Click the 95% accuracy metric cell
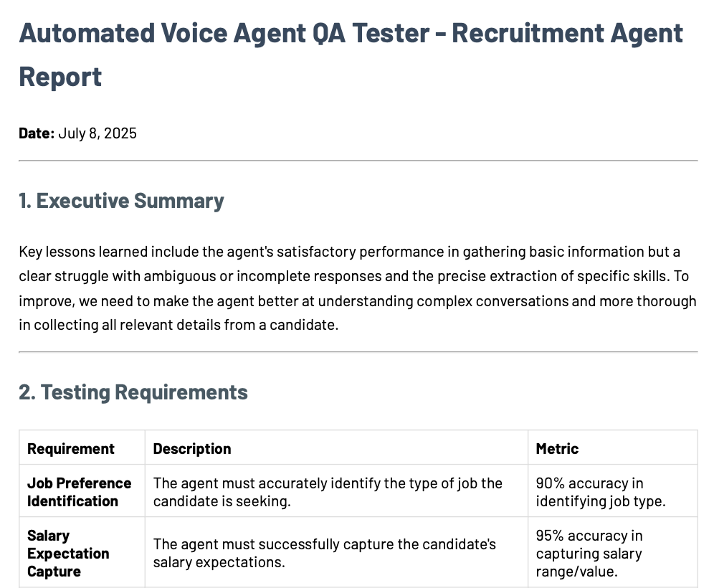Viewport: 714px width, 588px height. (x=613, y=552)
